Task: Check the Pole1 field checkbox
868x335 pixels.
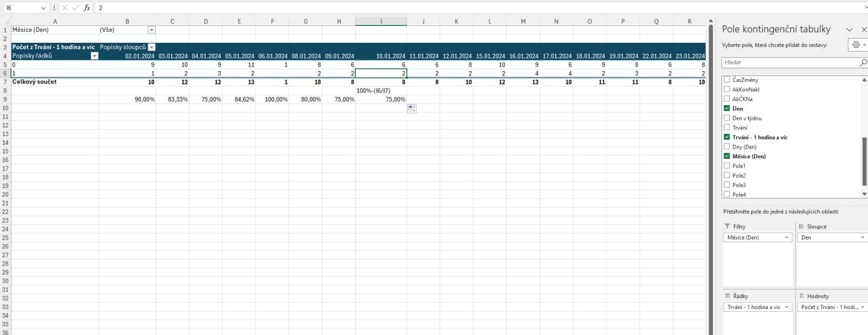Action: coord(727,166)
